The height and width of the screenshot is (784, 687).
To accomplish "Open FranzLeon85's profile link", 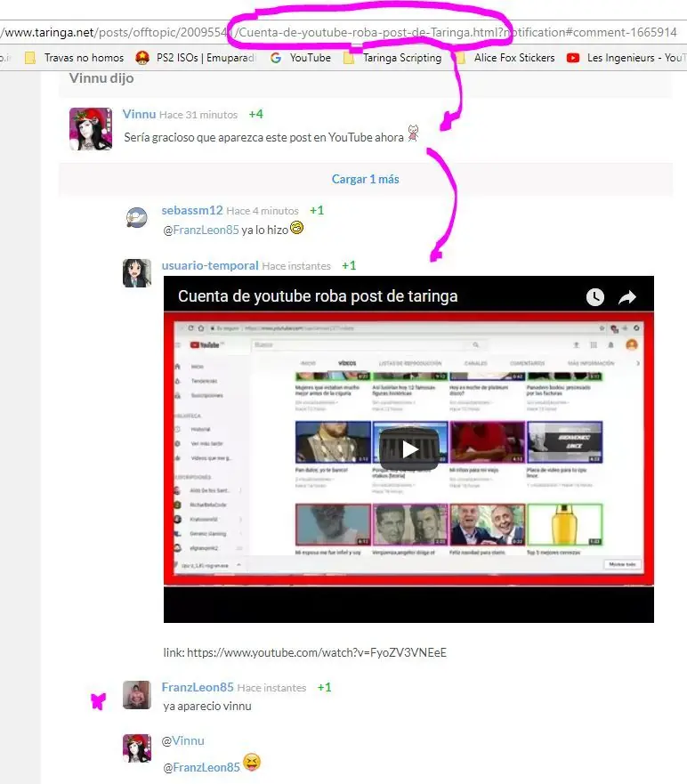I will pyautogui.click(x=198, y=688).
